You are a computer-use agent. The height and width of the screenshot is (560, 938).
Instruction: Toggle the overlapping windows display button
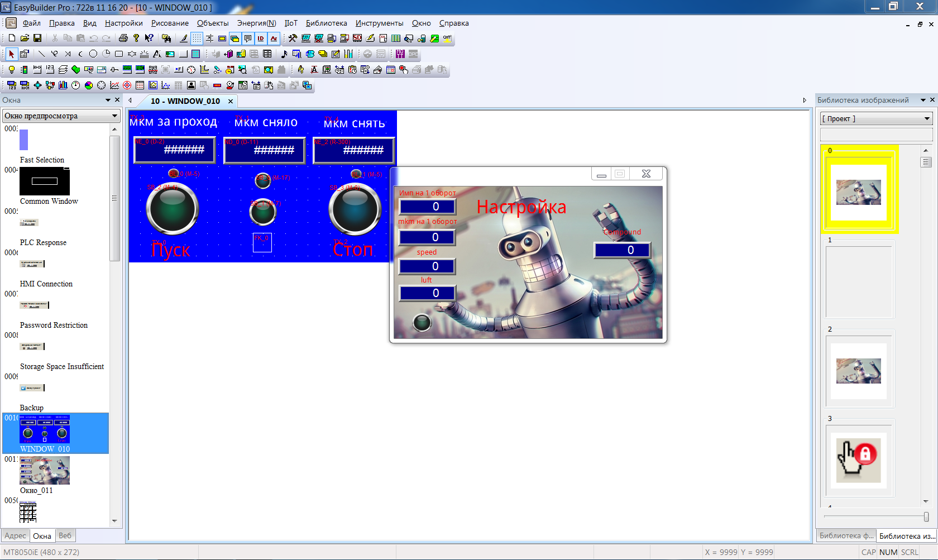click(235, 38)
